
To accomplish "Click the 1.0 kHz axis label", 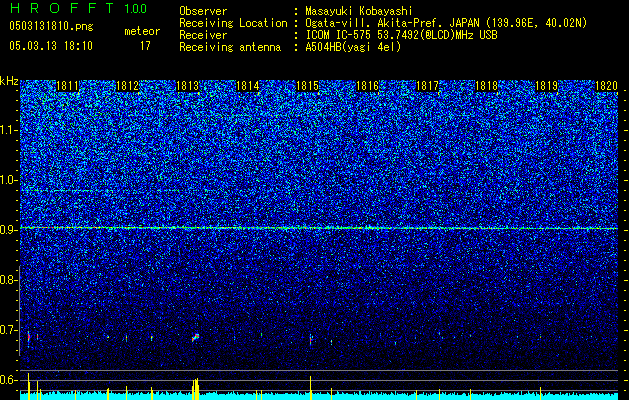I will 7,180.
